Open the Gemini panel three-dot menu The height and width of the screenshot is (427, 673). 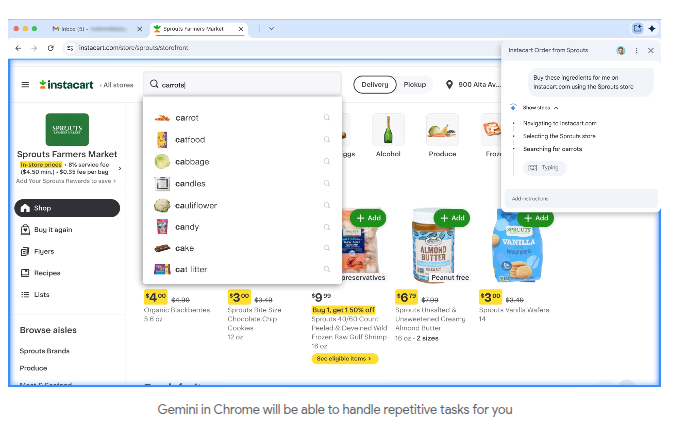coord(636,50)
